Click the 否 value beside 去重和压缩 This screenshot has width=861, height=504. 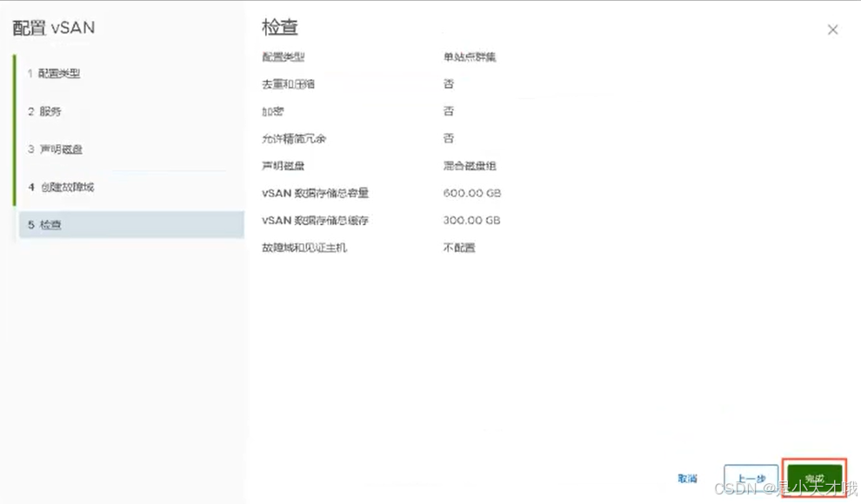(449, 84)
